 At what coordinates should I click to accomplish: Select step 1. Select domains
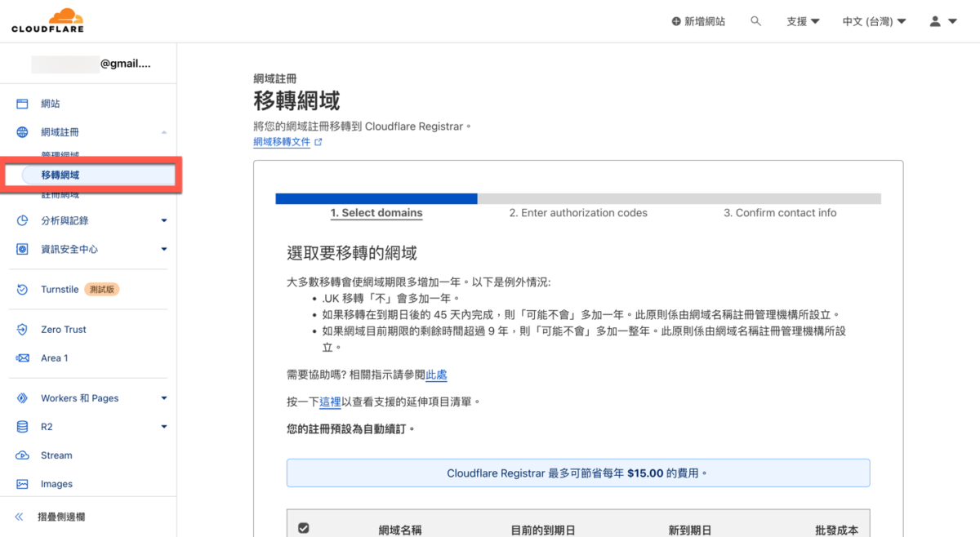[x=376, y=212]
